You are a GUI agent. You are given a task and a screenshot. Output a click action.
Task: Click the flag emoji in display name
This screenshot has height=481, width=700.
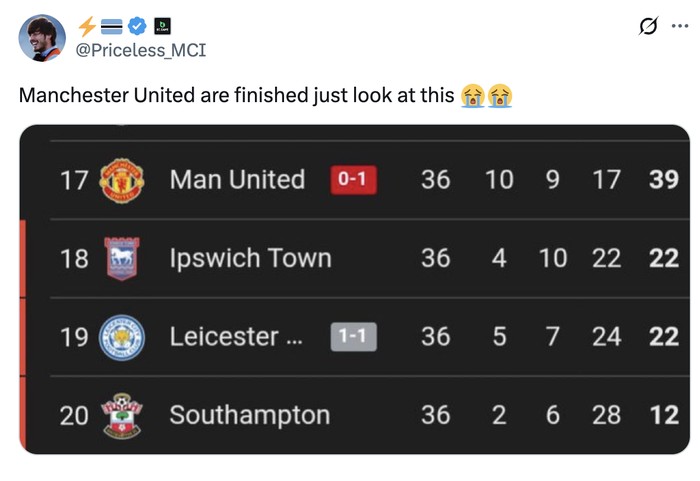(x=112, y=26)
